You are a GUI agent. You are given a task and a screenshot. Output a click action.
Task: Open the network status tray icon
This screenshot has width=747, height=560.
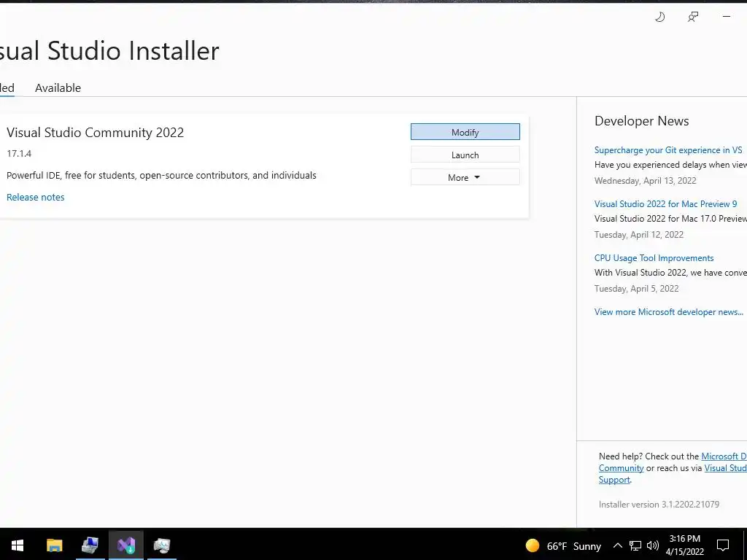635,545
